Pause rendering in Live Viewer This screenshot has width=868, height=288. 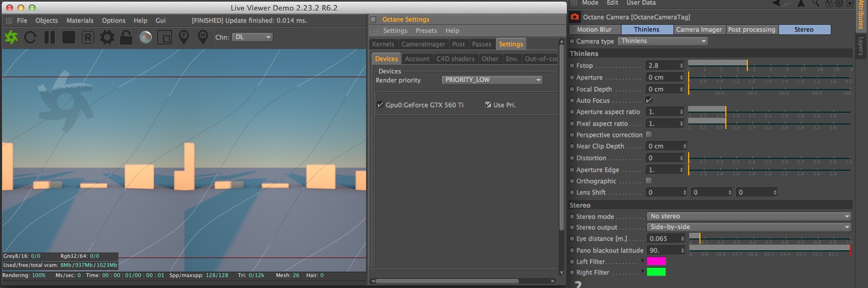point(50,37)
